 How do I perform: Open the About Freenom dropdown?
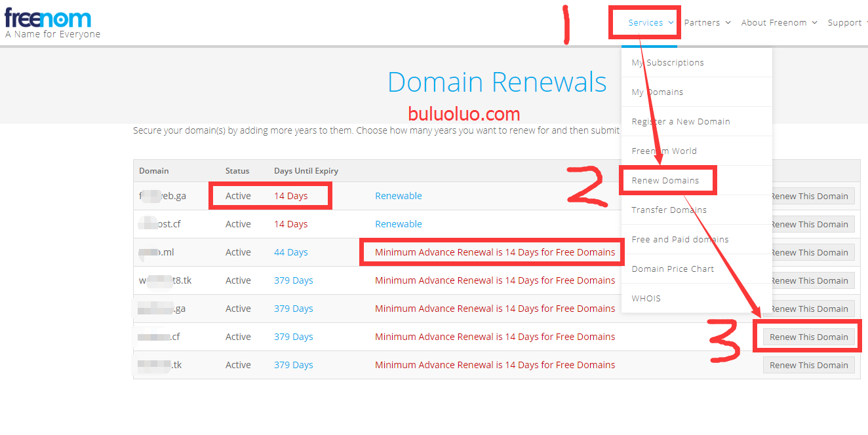(x=779, y=22)
